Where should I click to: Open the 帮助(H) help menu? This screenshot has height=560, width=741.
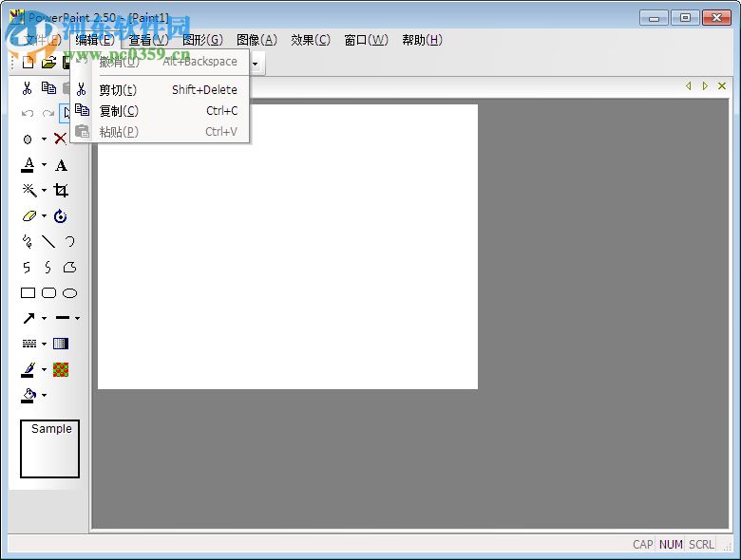[422, 40]
